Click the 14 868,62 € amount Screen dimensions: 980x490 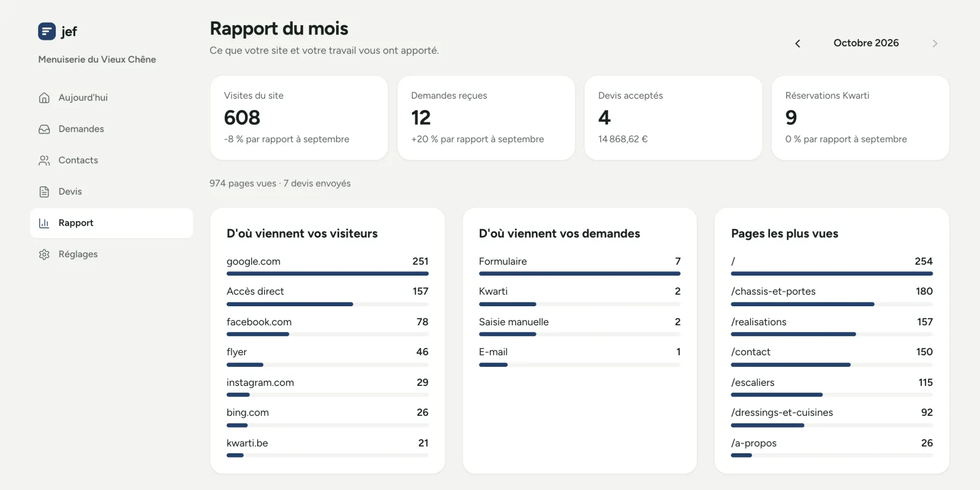[x=623, y=139]
